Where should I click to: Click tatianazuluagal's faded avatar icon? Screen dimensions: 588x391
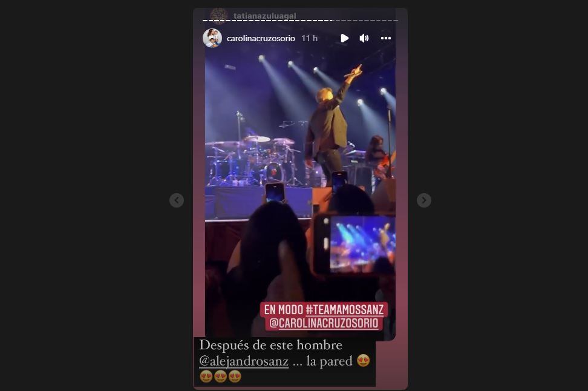219,16
